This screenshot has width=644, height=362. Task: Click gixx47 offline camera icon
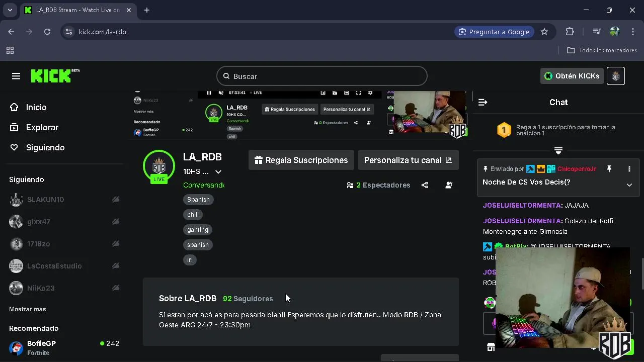click(x=116, y=222)
